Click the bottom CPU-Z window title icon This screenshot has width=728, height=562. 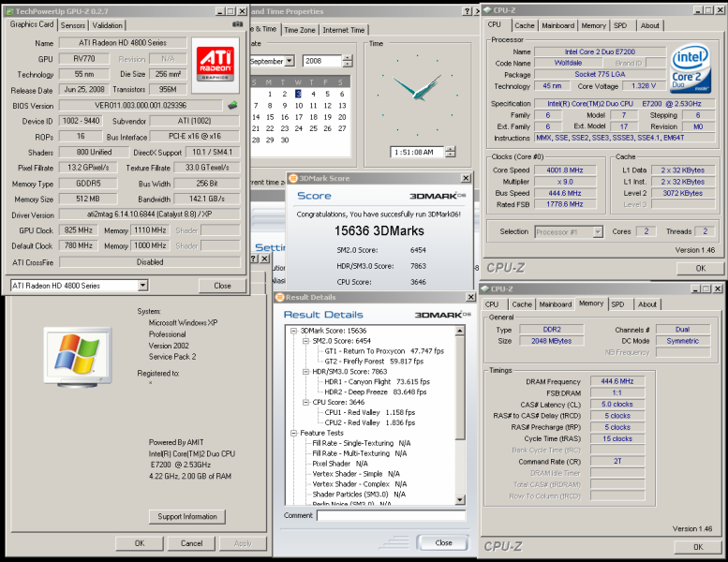click(485, 288)
